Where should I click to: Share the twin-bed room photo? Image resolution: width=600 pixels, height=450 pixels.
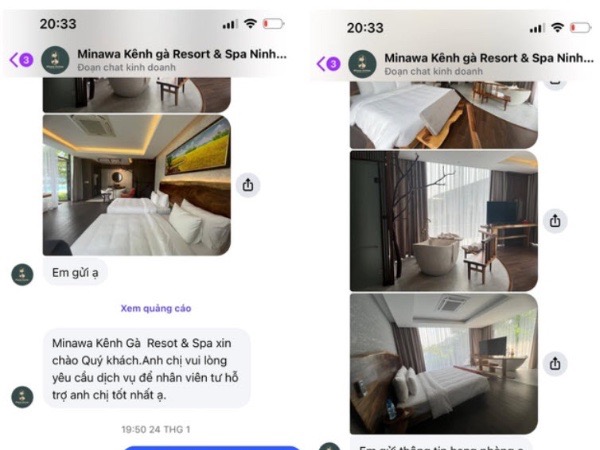pos(248,185)
